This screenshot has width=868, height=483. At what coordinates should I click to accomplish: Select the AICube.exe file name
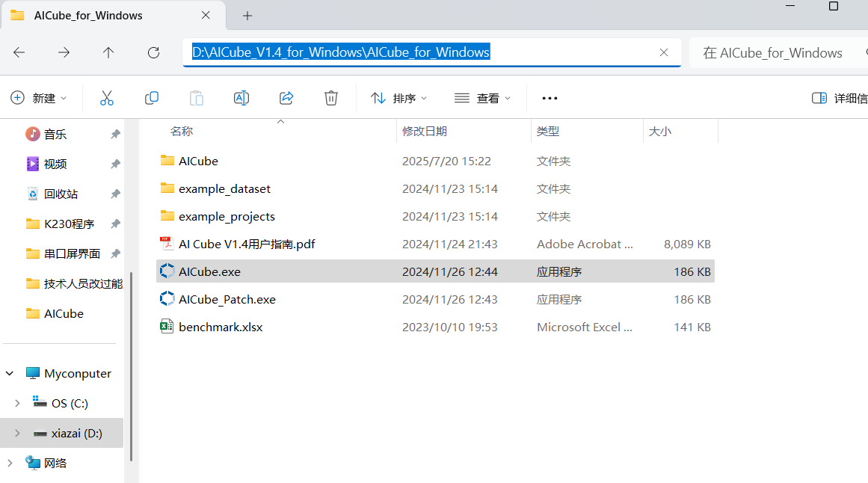[210, 272]
